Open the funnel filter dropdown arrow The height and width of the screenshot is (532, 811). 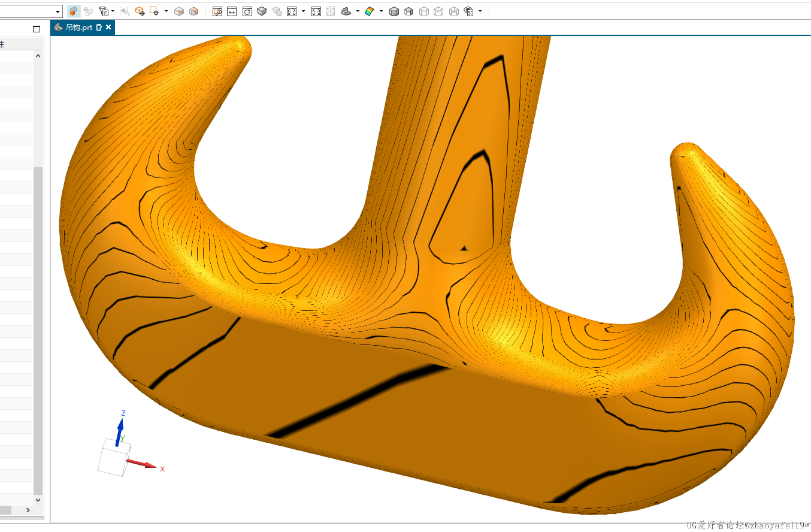click(113, 11)
